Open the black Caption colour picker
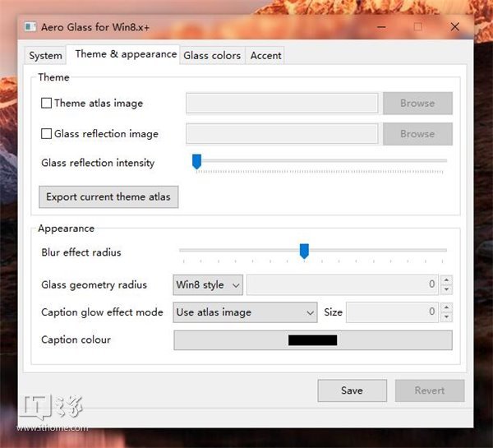 click(313, 340)
